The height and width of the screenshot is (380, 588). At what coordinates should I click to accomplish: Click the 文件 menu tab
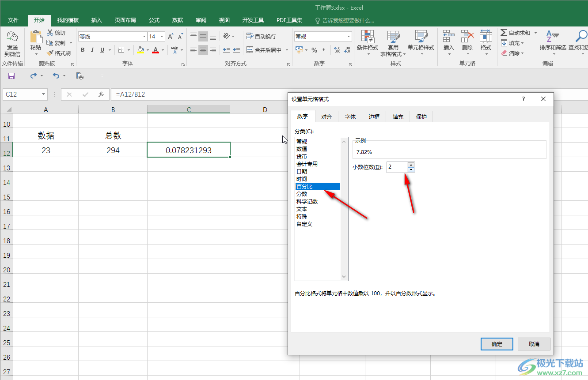tap(13, 20)
